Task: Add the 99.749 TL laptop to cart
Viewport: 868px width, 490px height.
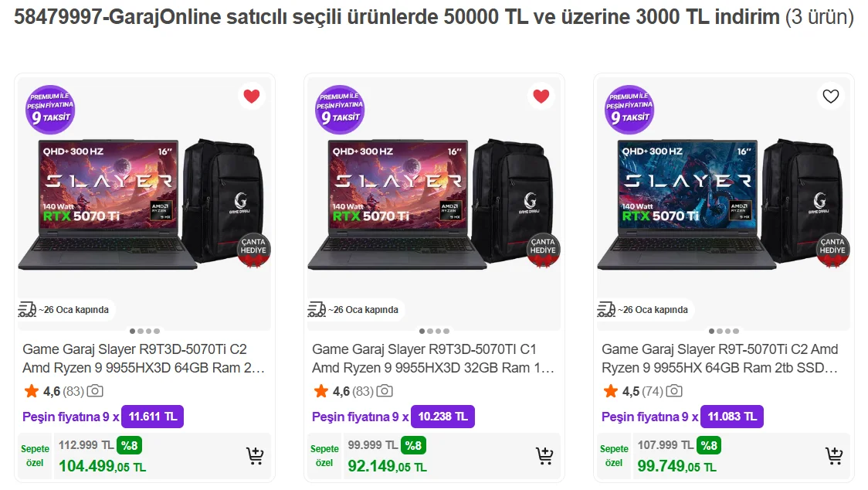Action: [834, 456]
